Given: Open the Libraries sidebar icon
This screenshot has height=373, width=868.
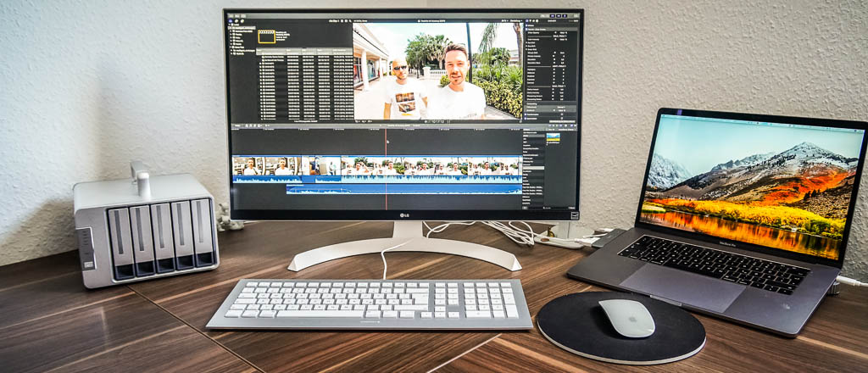Looking at the screenshot, I should [x=231, y=20].
